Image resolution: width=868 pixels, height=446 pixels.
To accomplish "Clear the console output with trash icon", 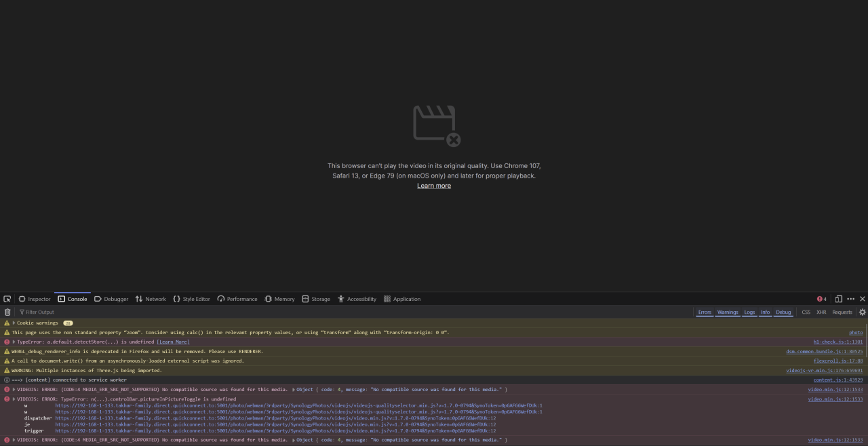I will tap(7, 312).
